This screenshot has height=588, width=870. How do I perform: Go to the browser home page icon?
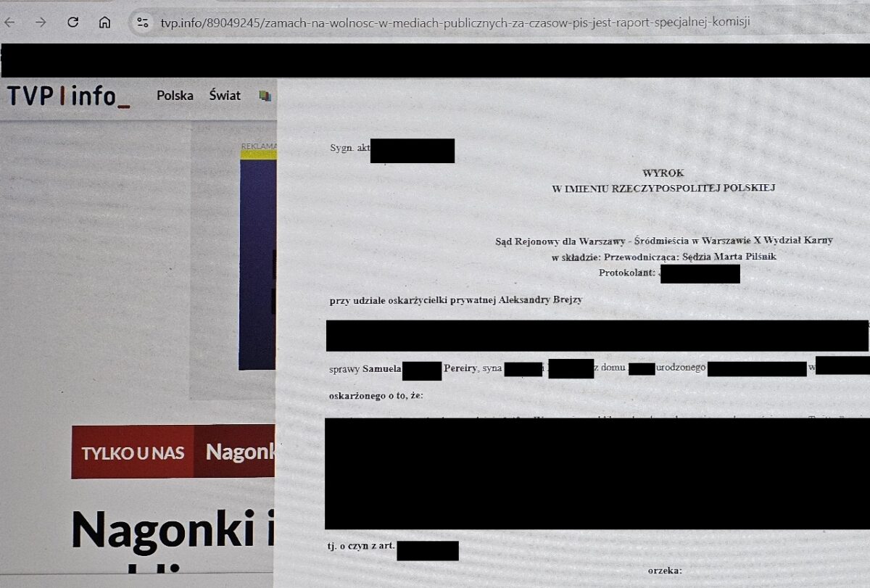[104, 22]
